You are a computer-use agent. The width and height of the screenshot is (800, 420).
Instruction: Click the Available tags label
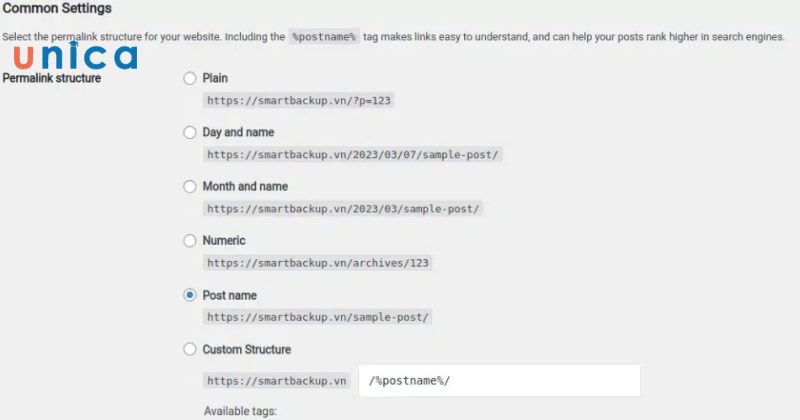(x=238, y=411)
